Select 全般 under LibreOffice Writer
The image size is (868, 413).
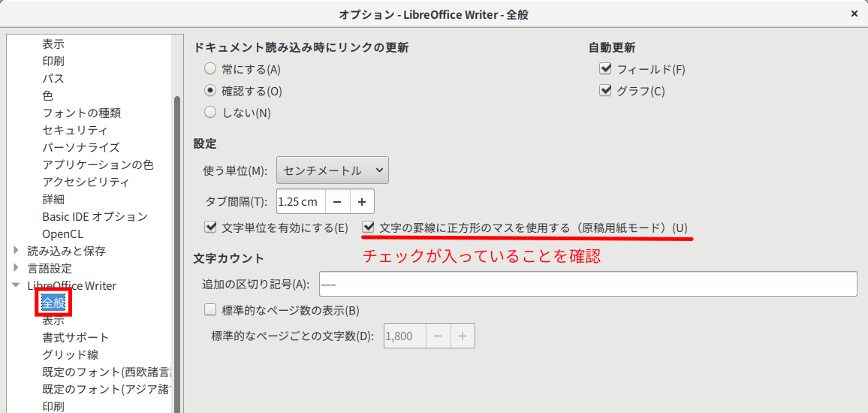54,303
